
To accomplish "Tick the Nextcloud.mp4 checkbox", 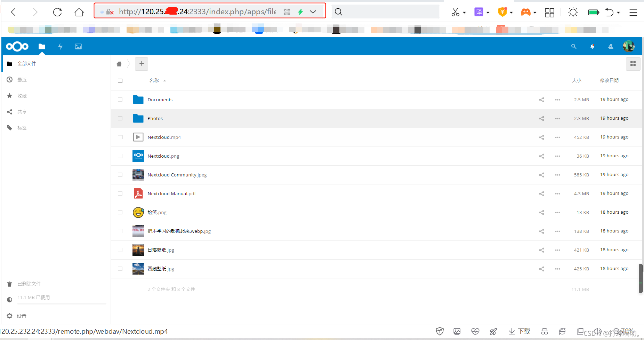I will tap(120, 137).
